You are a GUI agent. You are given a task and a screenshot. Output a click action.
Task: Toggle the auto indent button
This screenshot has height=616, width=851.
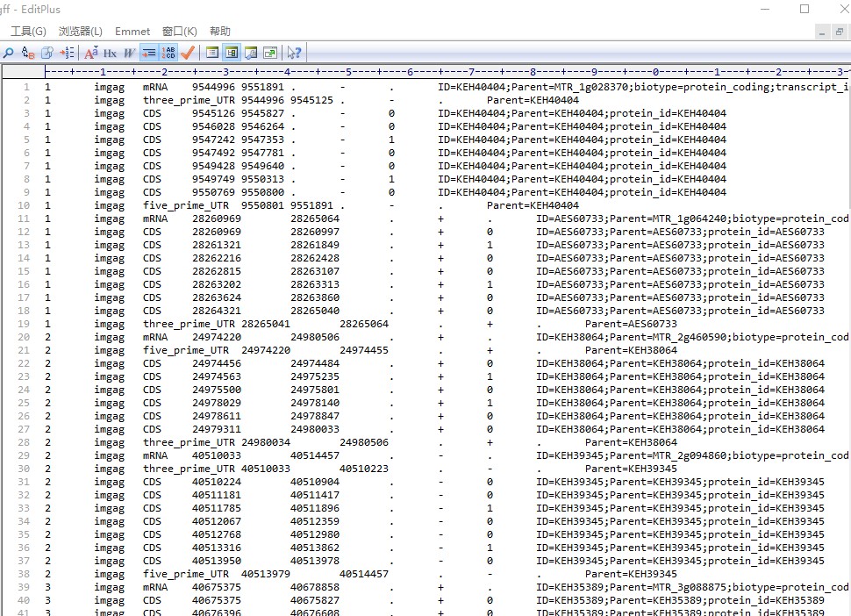(x=149, y=53)
